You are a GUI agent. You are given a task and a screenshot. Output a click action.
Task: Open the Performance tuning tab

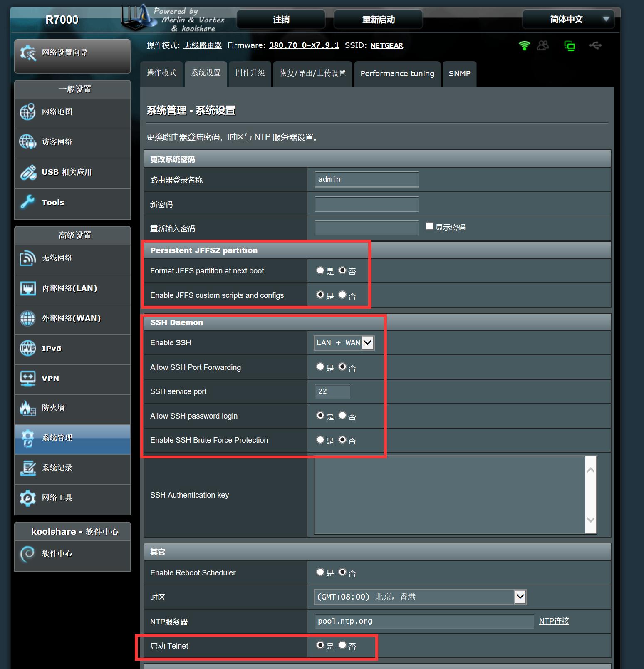pyautogui.click(x=397, y=73)
